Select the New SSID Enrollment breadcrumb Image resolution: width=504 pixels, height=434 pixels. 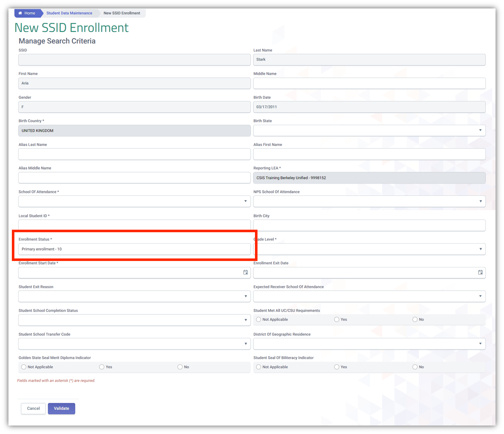pos(122,13)
